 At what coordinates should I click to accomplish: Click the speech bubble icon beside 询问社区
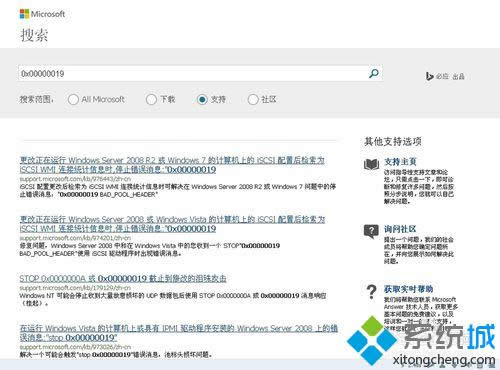tap(371, 231)
